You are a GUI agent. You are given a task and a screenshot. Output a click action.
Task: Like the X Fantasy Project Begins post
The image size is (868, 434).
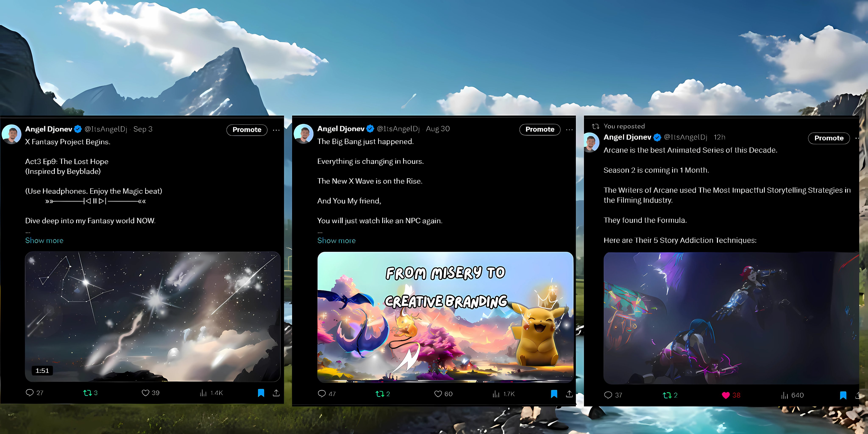[x=146, y=392]
